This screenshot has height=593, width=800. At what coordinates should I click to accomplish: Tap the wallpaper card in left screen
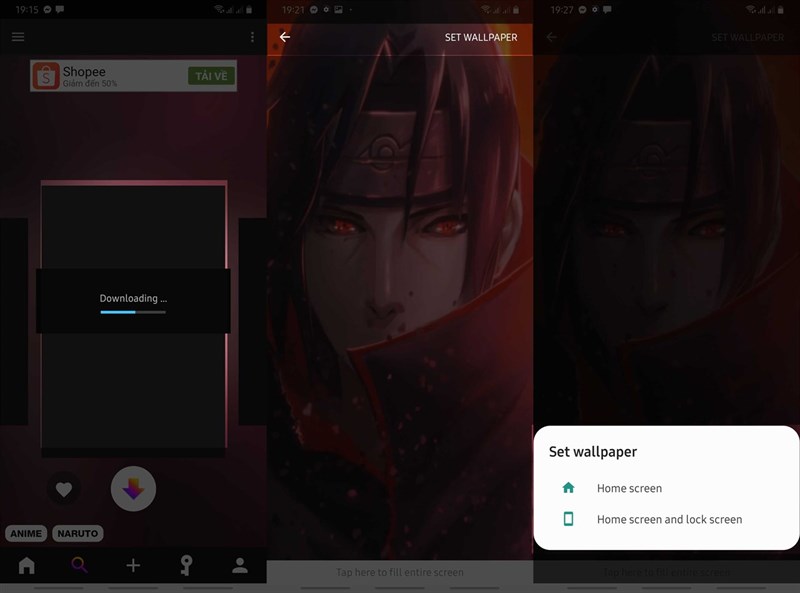(x=134, y=316)
